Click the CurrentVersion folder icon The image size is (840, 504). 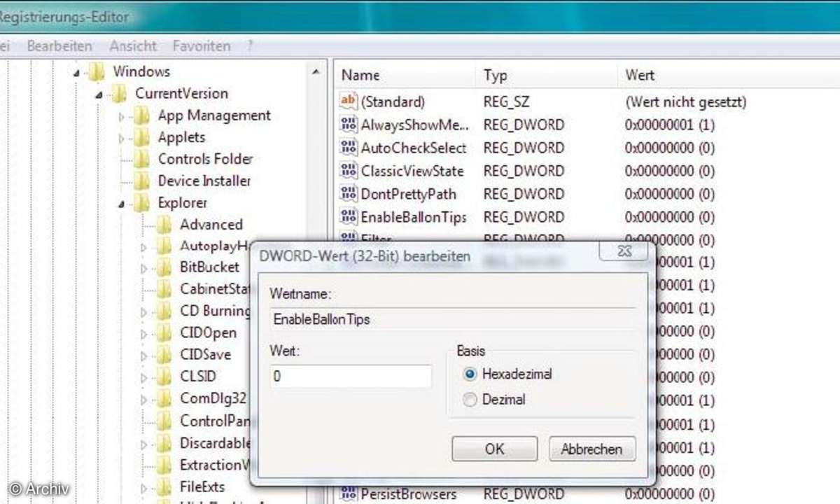click(119, 93)
